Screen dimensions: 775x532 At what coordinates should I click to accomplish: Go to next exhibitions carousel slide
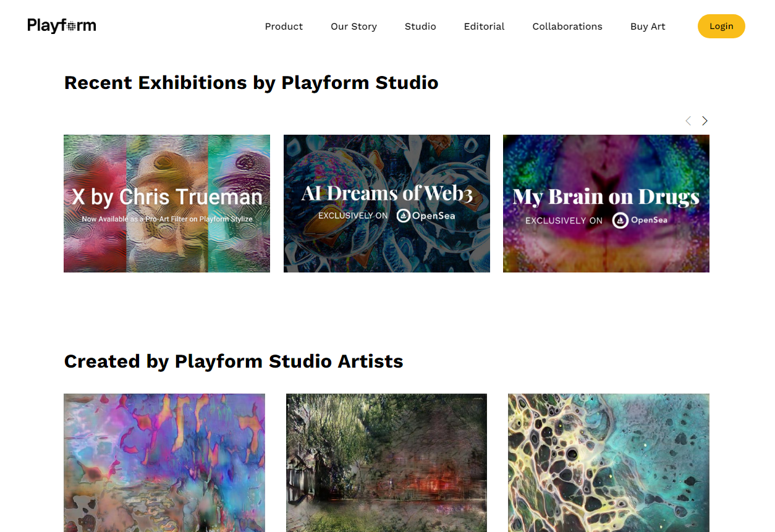tap(705, 121)
